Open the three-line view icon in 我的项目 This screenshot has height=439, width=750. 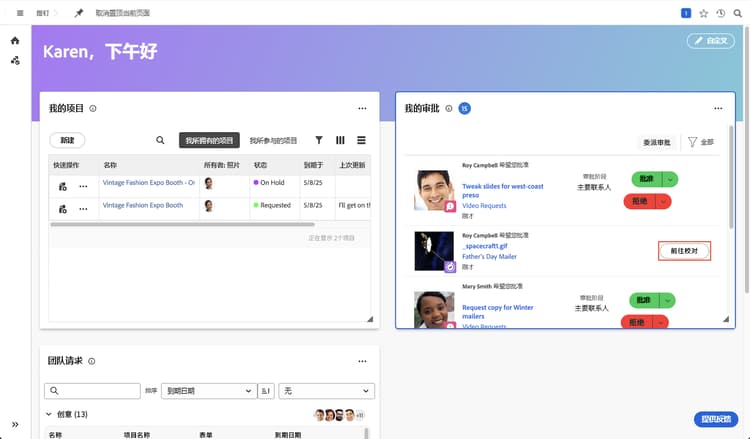pos(361,140)
